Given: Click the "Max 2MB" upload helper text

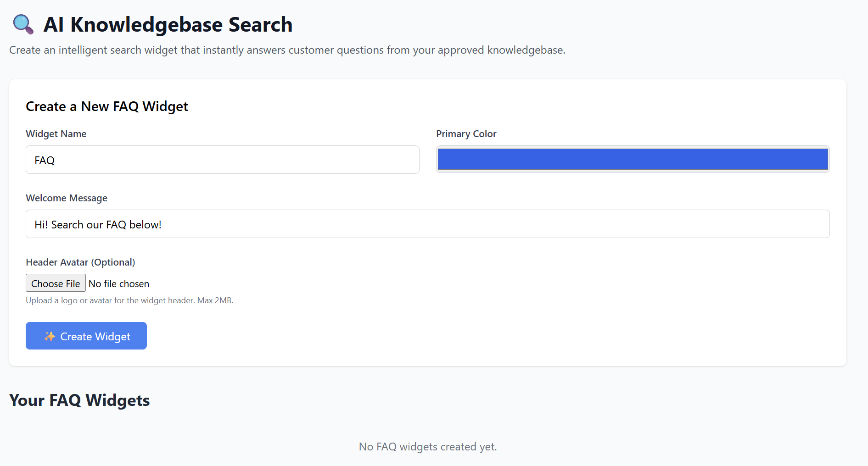Looking at the screenshot, I should (215, 300).
